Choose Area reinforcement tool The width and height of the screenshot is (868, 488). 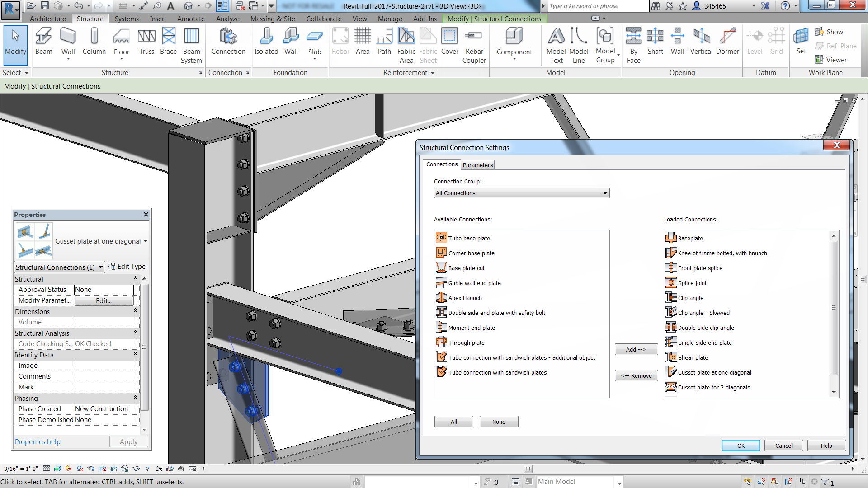click(363, 42)
